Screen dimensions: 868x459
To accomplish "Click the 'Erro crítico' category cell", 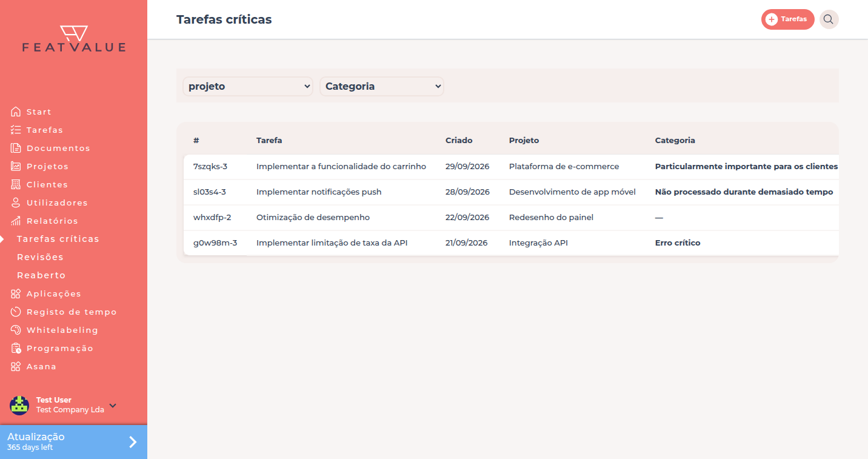I will tap(678, 243).
